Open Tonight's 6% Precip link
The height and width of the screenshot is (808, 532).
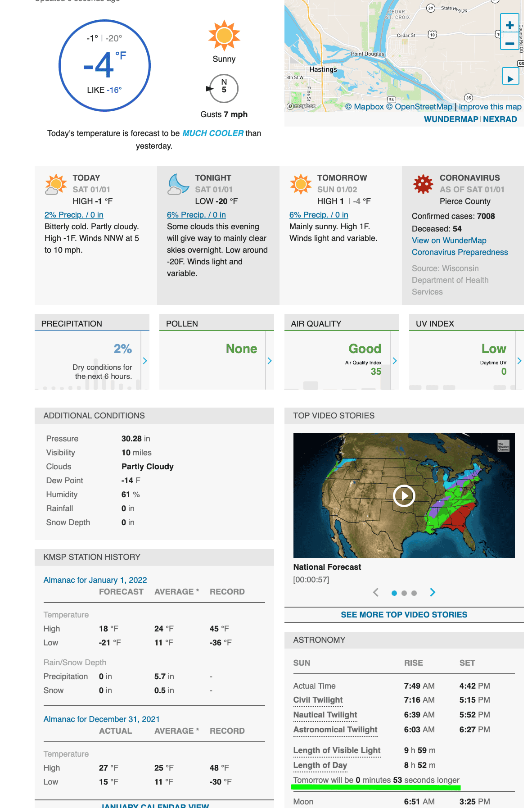(196, 215)
